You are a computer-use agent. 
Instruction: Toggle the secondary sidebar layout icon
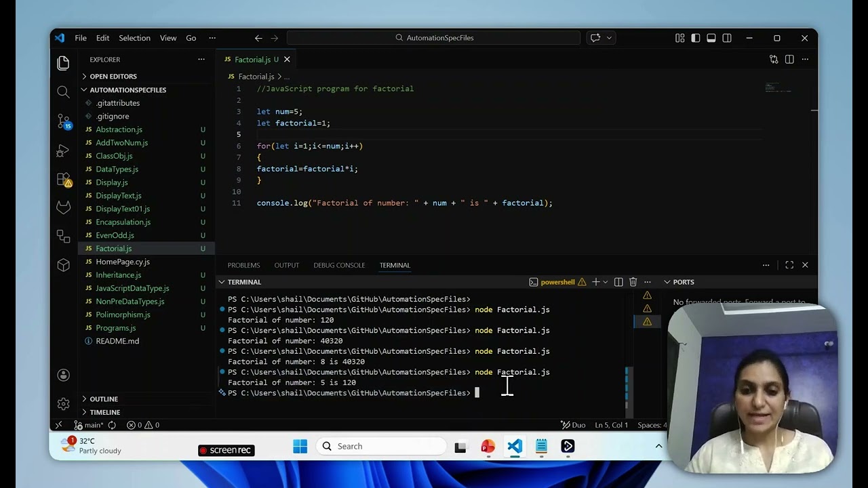pos(727,38)
